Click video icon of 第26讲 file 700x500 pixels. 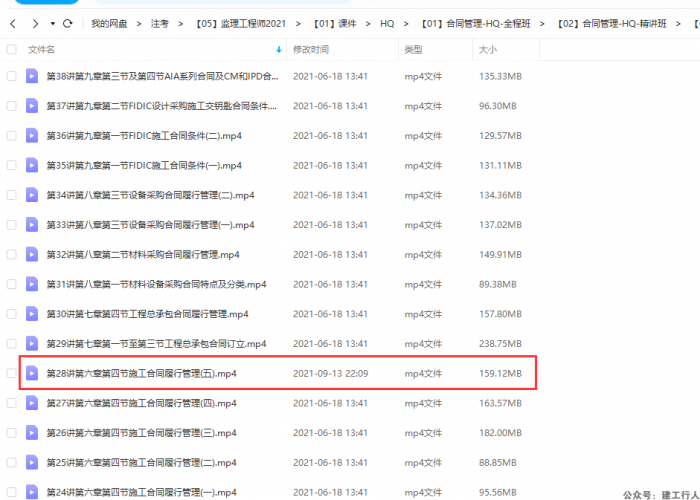32,433
